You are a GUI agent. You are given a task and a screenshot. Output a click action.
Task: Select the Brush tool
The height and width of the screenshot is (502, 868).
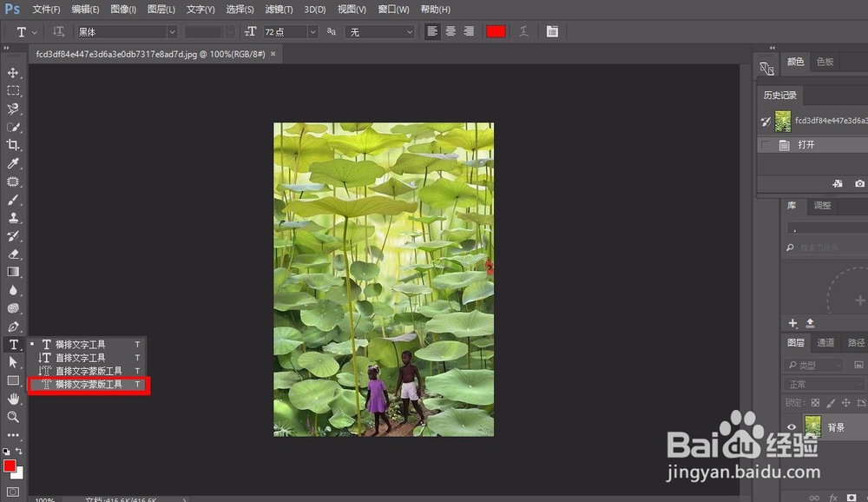pyautogui.click(x=13, y=200)
